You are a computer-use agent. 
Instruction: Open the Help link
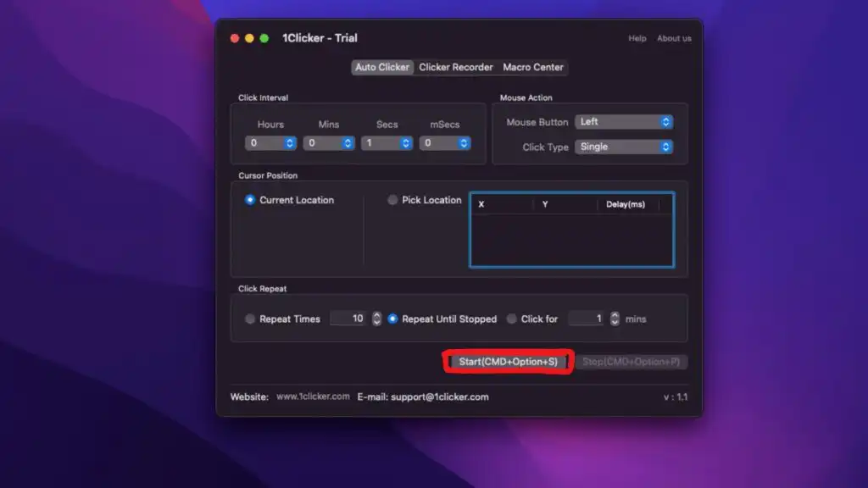[637, 38]
